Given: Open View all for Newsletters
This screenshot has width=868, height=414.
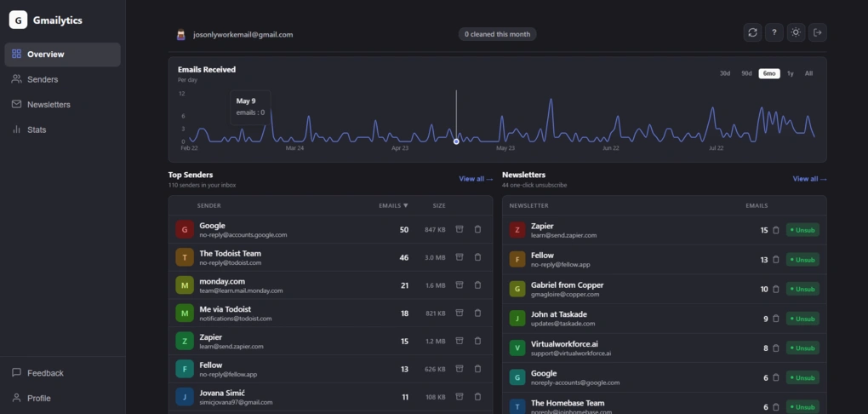Looking at the screenshot, I should point(809,179).
